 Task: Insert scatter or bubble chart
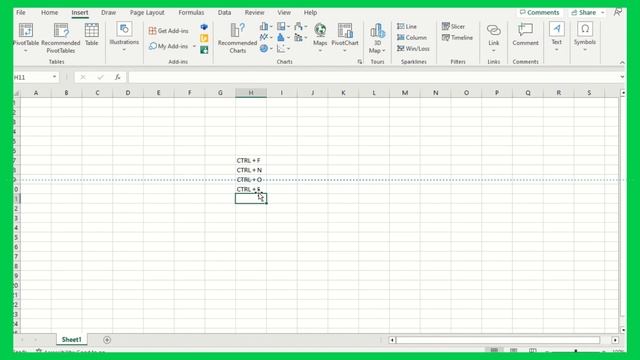(x=283, y=49)
